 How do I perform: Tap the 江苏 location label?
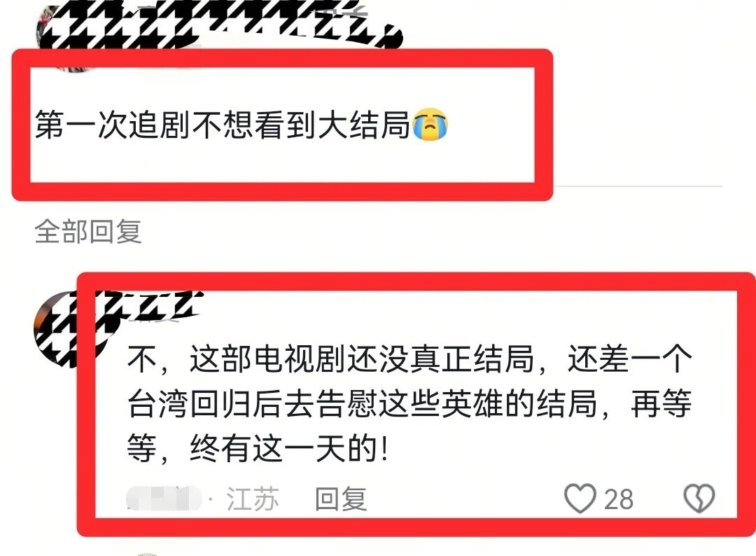253,499
